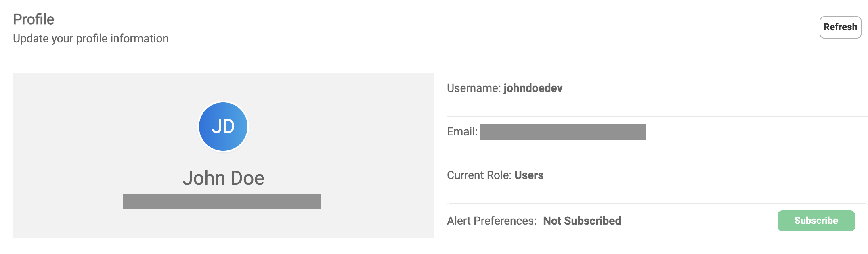
Task: Refresh the profile information
Action: pos(840,27)
